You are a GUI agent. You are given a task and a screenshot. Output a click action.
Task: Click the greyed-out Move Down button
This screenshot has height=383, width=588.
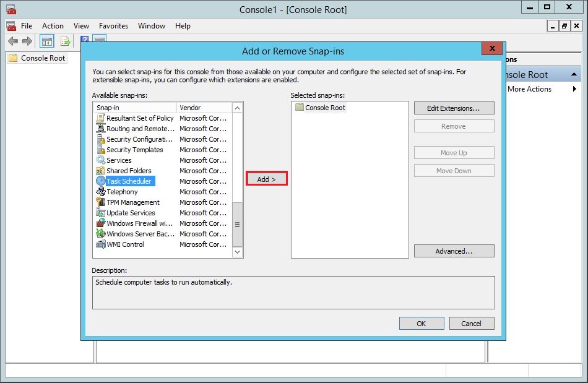pos(454,171)
